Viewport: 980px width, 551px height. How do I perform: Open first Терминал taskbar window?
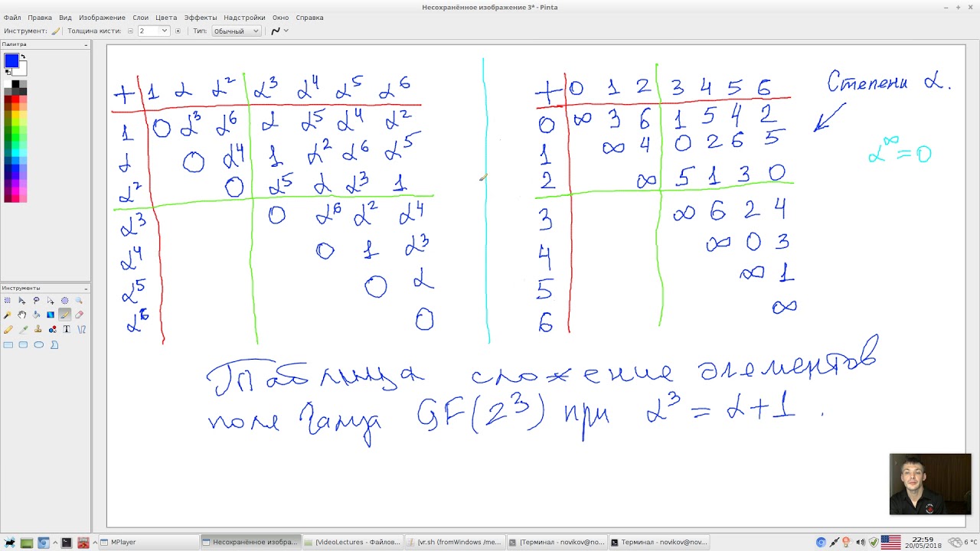pos(557,542)
